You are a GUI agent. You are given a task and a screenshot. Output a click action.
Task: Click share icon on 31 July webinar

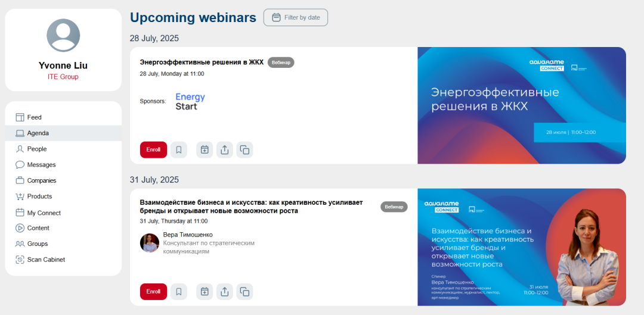pyautogui.click(x=224, y=292)
